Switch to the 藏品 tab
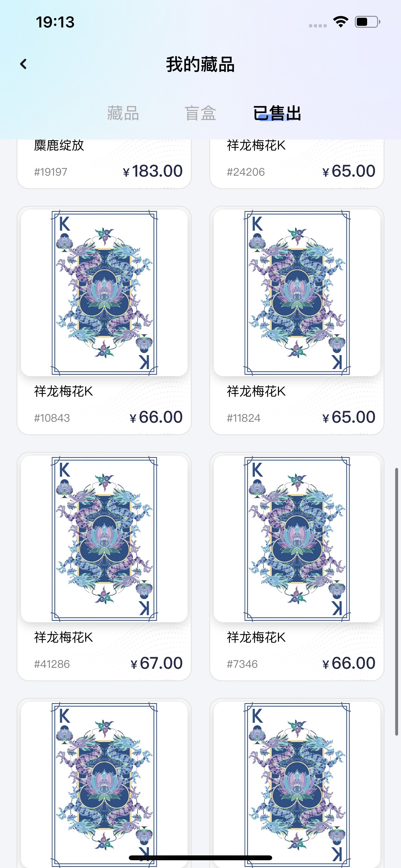The height and width of the screenshot is (868, 401). (x=123, y=113)
